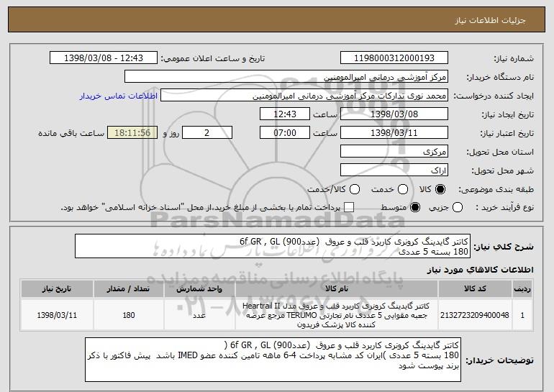The width and height of the screenshot is (554, 392).
Task: Click the کد کالا column header
Action: coord(475,289)
